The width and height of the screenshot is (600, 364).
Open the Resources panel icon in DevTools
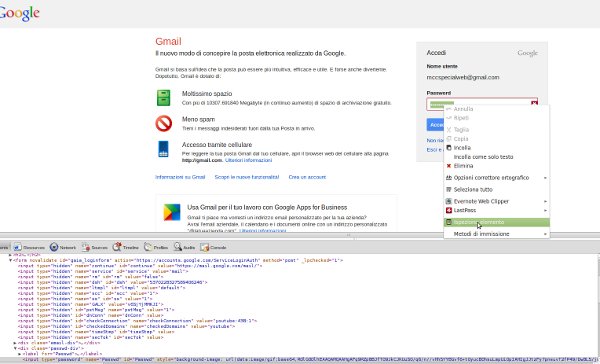18,247
